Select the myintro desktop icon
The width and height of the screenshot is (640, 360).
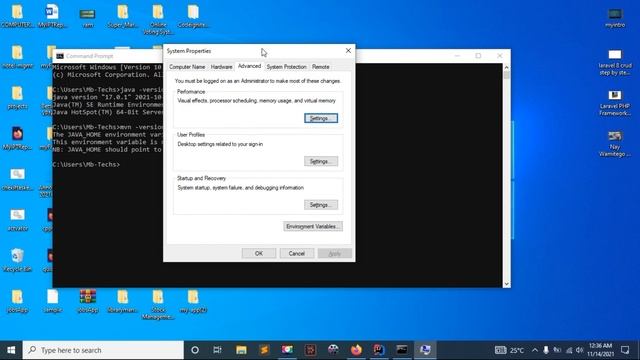[615, 18]
